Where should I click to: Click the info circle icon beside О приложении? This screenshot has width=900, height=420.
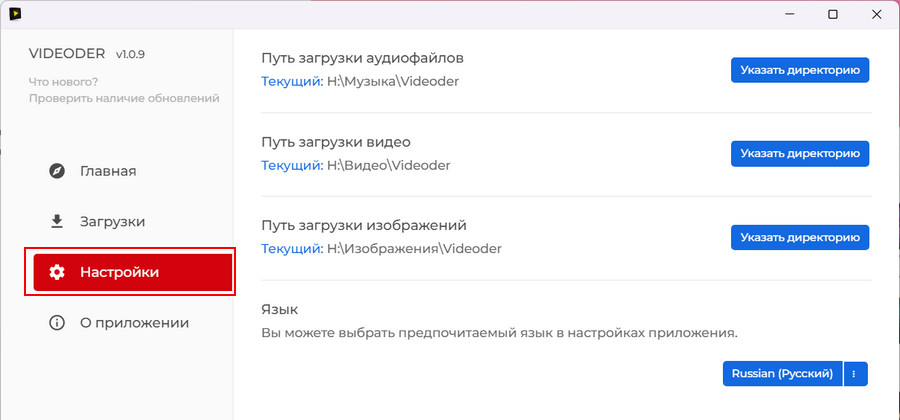(57, 322)
